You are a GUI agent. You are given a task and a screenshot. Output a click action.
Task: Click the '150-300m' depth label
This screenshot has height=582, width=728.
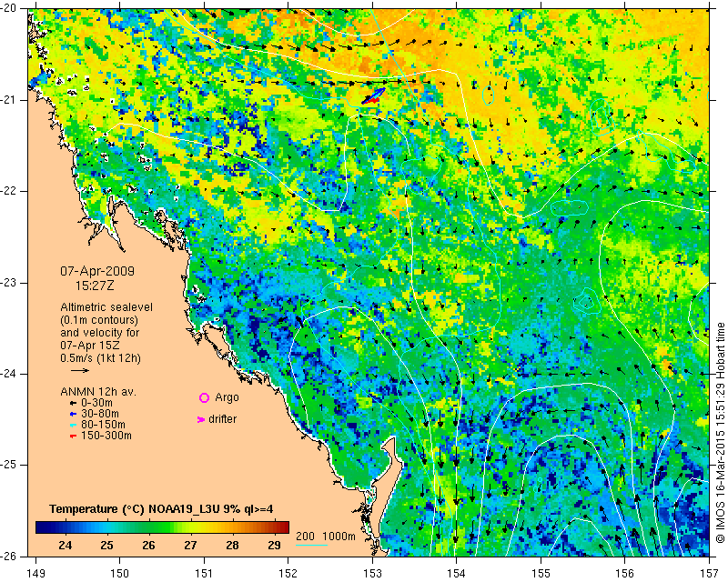pyautogui.click(x=106, y=436)
